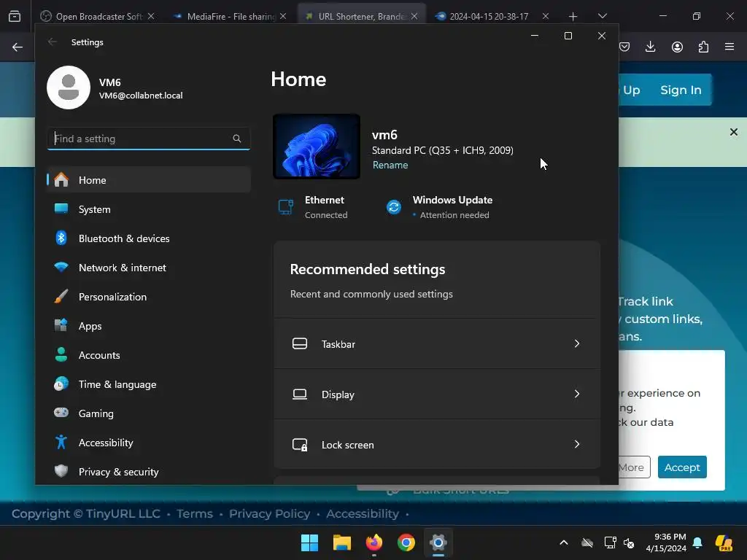Show hidden system tray icons

click(564, 542)
